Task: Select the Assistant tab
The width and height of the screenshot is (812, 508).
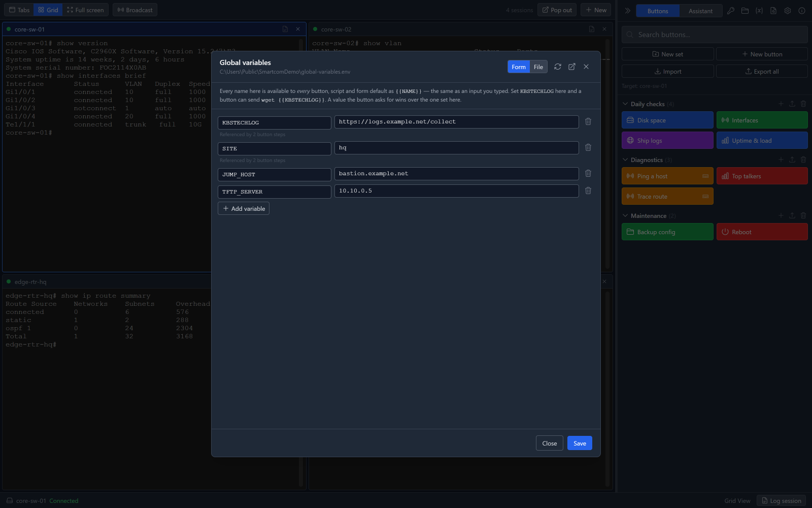Action: click(700, 11)
